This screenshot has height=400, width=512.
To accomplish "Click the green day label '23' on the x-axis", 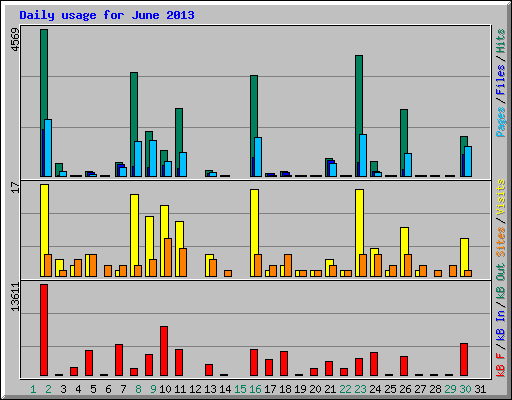I will 360,389.
